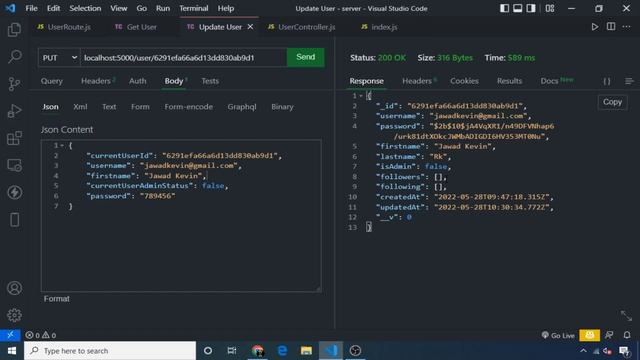The height and width of the screenshot is (360, 640).
Task: Open notifications bell in status bar
Action: (x=627, y=335)
